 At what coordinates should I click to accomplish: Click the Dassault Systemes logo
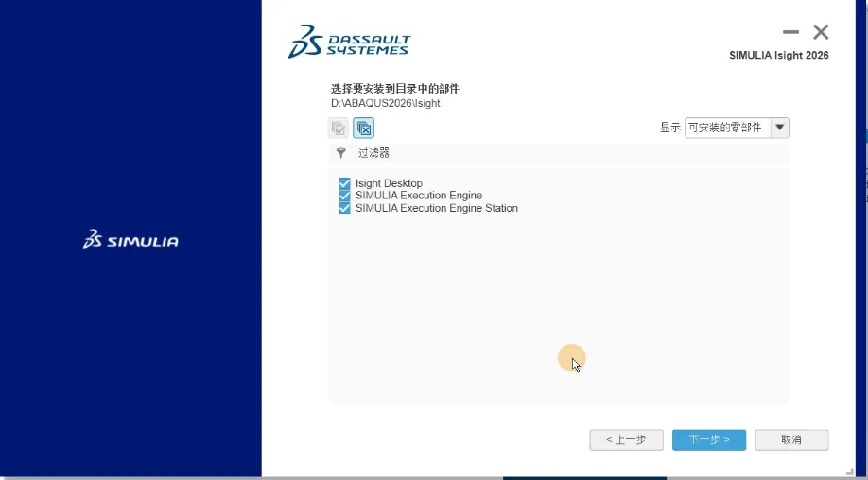coord(349,42)
